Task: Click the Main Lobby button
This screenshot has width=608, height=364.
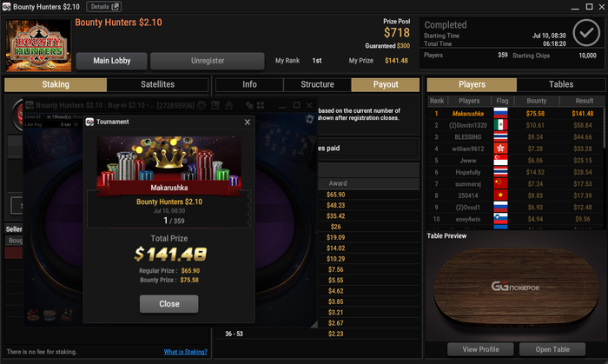Action: click(x=112, y=61)
